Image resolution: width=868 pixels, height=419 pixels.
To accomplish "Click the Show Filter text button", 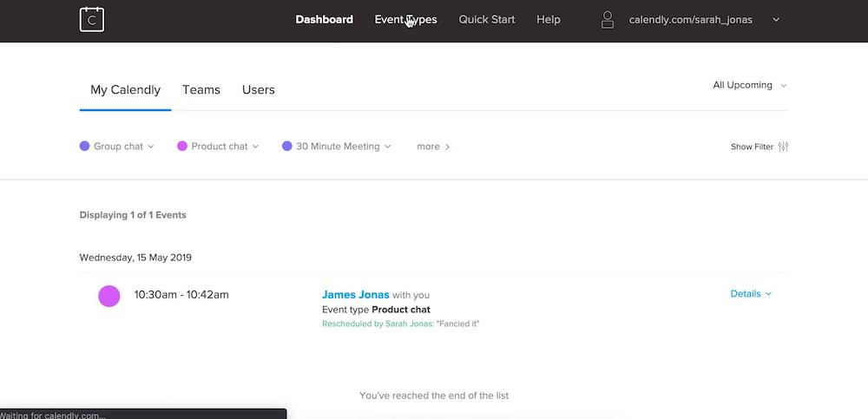I will 752,147.
